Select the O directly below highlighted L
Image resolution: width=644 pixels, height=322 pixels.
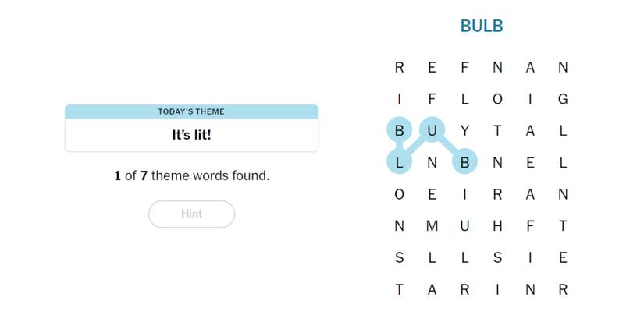coord(399,195)
